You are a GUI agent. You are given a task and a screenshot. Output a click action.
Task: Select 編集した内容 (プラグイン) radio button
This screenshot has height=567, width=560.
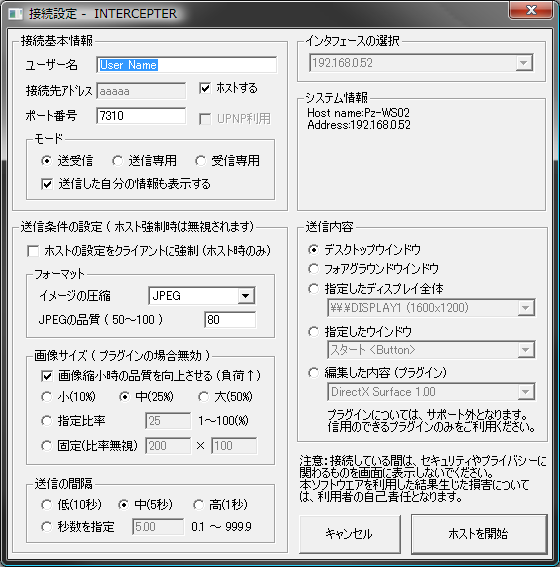pyautogui.click(x=313, y=373)
